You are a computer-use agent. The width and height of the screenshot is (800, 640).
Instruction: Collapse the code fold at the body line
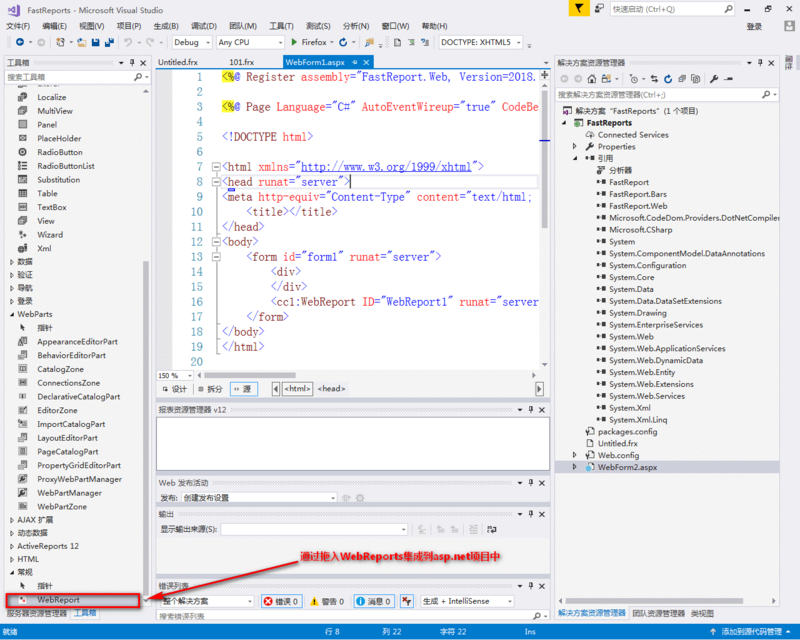[216, 242]
